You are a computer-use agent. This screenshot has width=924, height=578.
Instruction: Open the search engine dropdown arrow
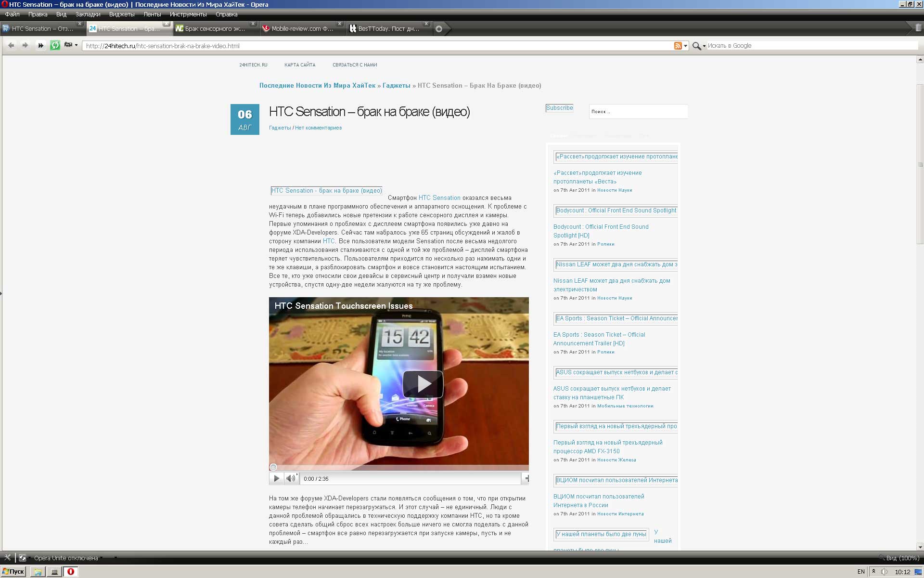(x=704, y=46)
